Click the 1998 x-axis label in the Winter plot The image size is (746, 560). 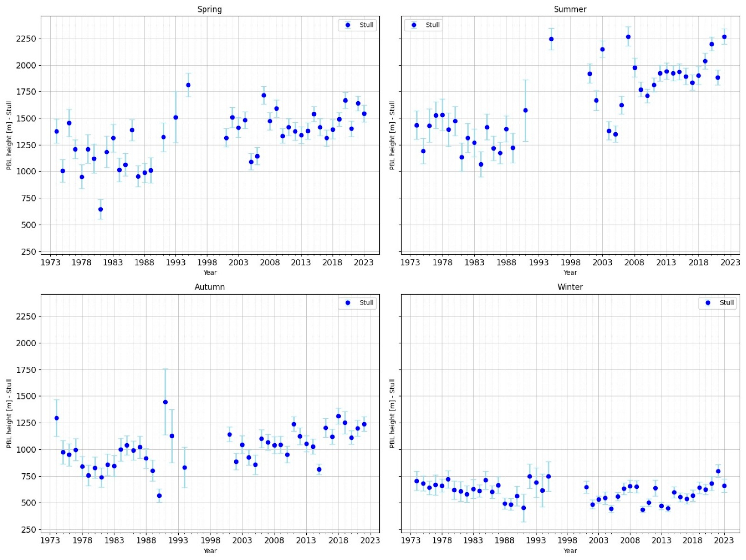click(567, 540)
